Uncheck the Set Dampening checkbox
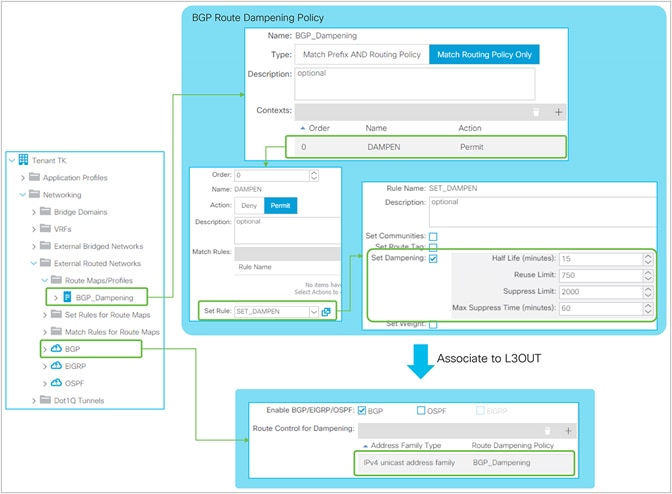This screenshot has width=672, height=494. (433, 258)
